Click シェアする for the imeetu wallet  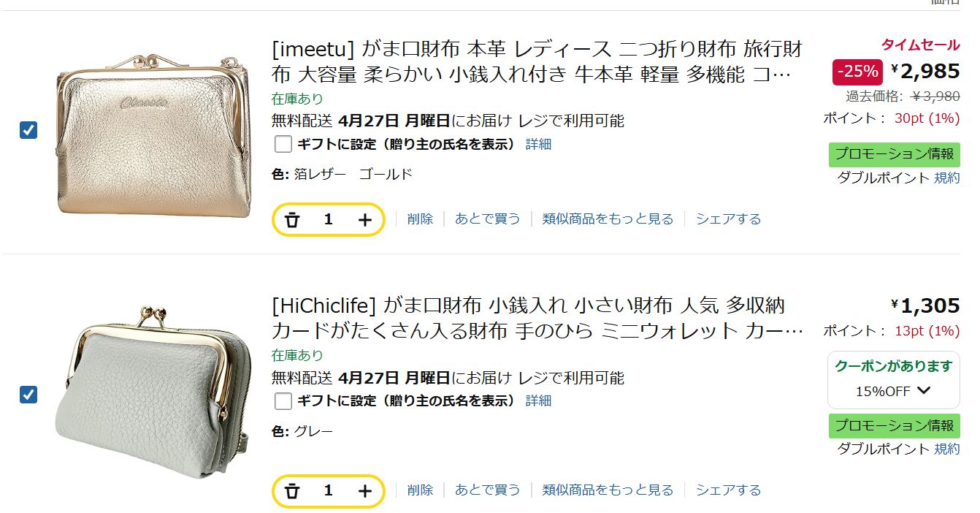click(x=728, y=219)
